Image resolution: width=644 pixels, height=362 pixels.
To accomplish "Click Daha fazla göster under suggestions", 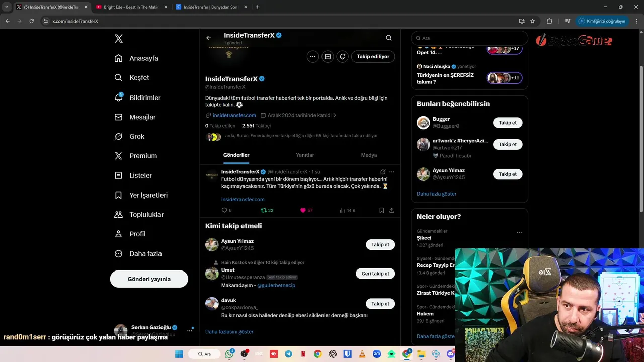I will point(436,194).
